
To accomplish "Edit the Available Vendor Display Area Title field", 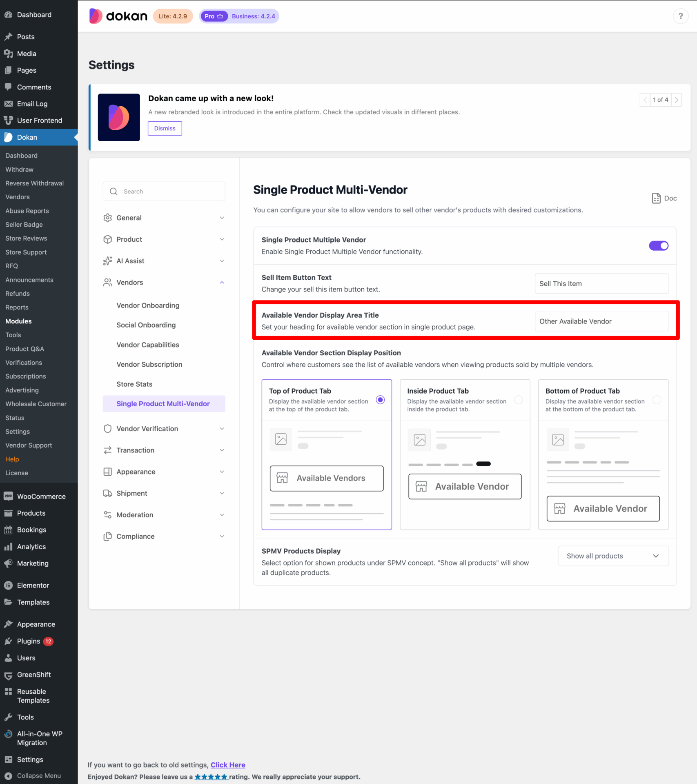I will (x=601, y=321).
